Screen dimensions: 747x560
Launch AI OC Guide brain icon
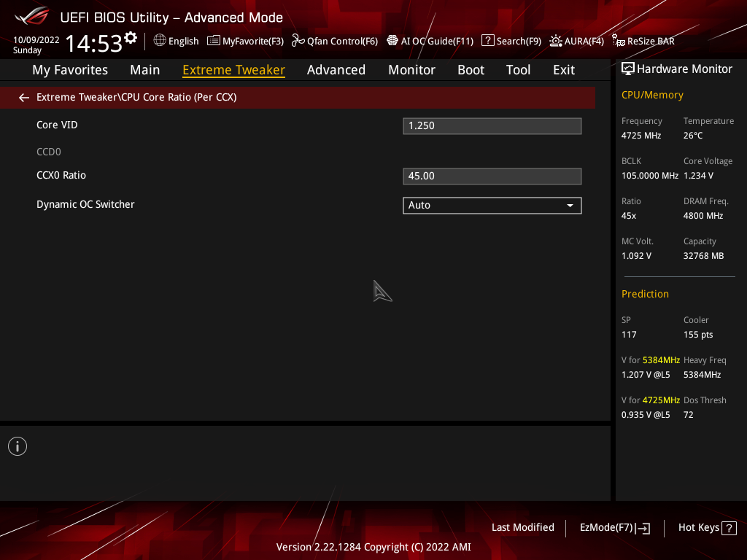coord(392,41)
